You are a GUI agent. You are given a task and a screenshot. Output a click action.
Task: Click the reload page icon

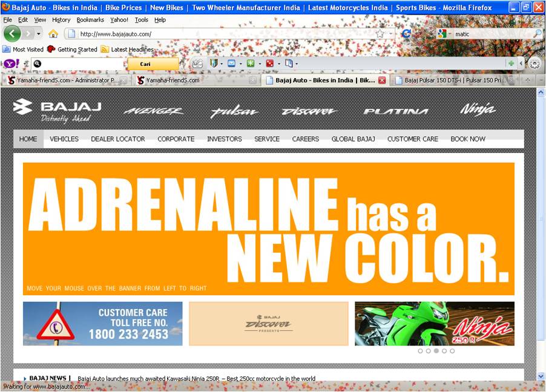tap(406, 34)
